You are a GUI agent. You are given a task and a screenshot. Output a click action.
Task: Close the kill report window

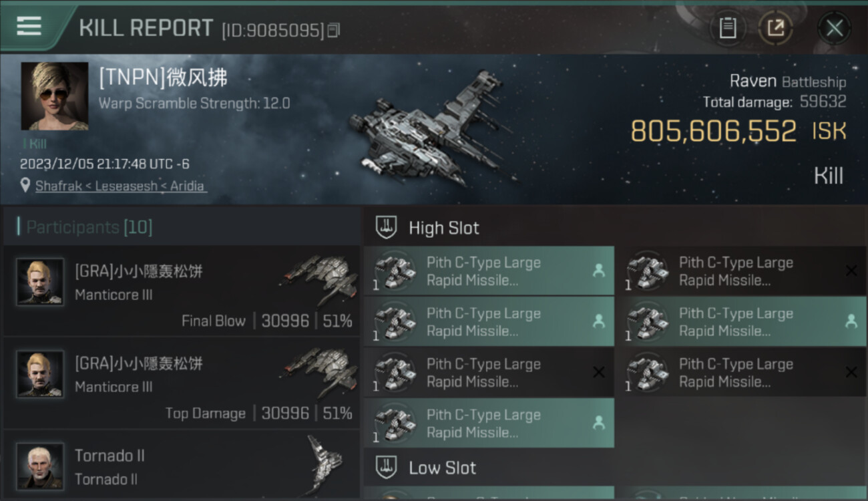(x=834, y=28)
